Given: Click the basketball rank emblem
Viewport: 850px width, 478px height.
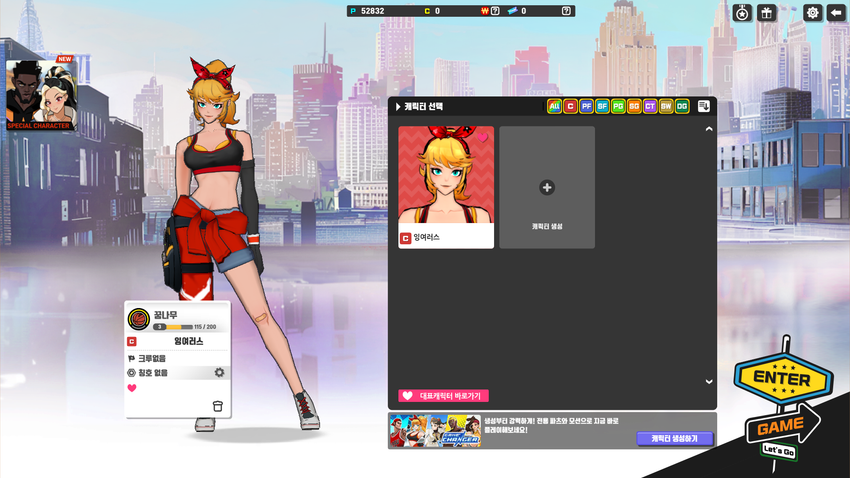Looking at the screenshot, I should click(139, 320).
